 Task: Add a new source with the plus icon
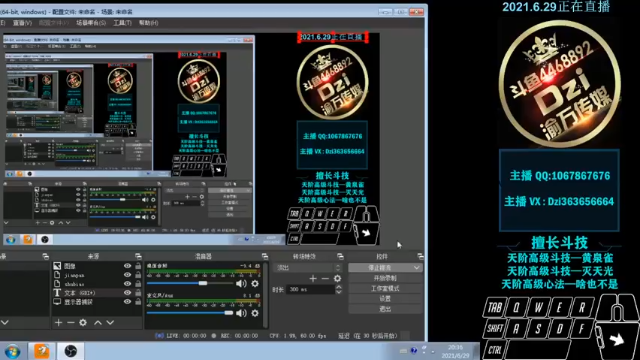(x=58, y=322)
